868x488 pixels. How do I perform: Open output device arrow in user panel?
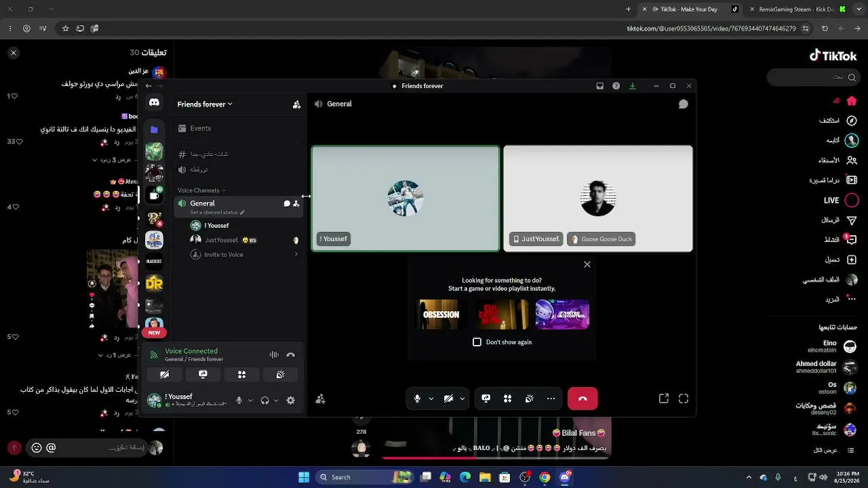(276, 401)
